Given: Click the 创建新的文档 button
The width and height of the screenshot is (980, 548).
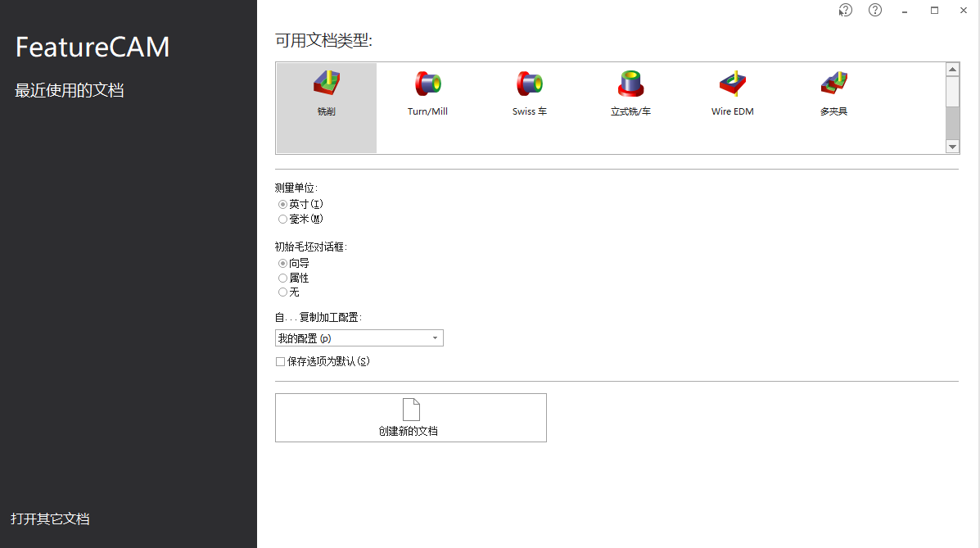Looking at the screenshot, I should coord(411,418).
